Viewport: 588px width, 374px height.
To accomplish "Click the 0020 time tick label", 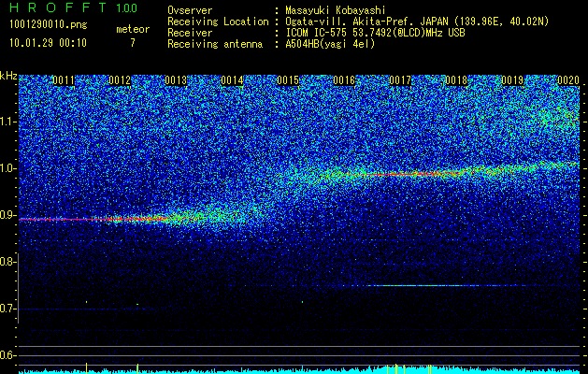I will coord(568,80).
